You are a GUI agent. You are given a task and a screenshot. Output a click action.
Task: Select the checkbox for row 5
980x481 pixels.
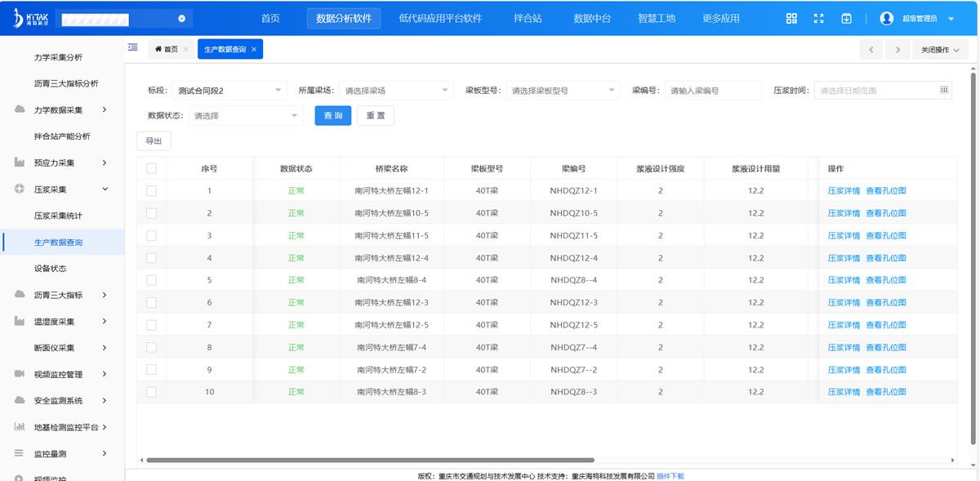tap(151, 280)
